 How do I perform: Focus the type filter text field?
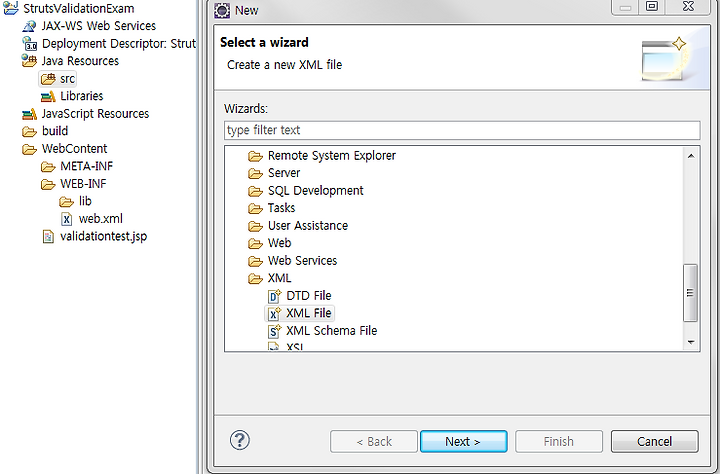(462, 130)
